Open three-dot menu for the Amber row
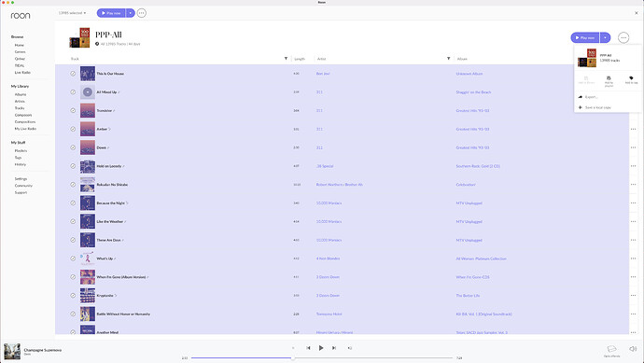 coord(633,129)
